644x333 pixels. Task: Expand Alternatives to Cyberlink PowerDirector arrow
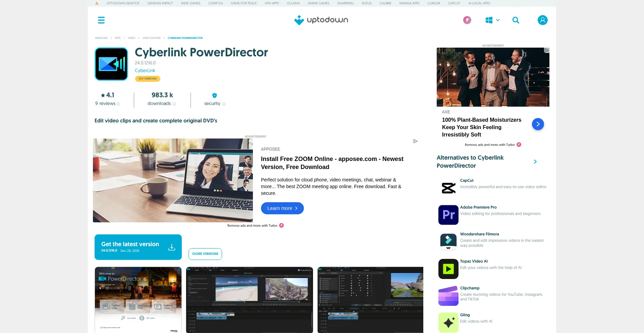[535, 162]
